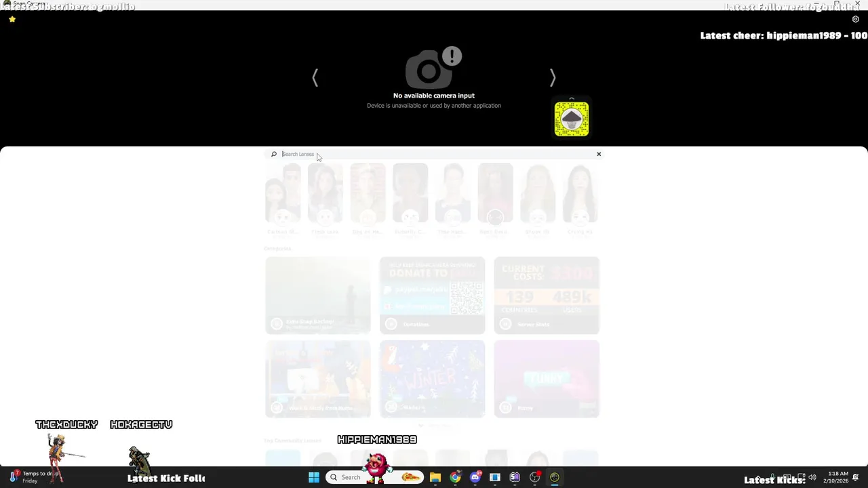Select the Cartoon lens thumbnail
The image size is (868, 488).
click(283, 193)
